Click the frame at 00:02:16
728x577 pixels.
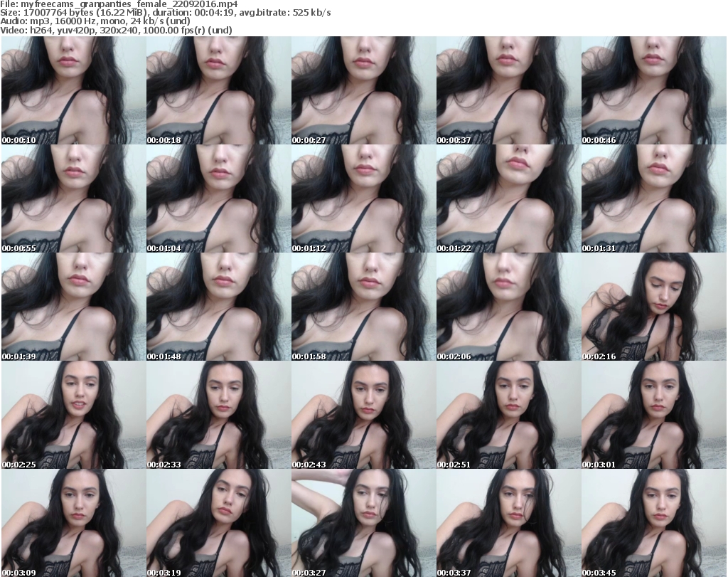pos(654,307)
